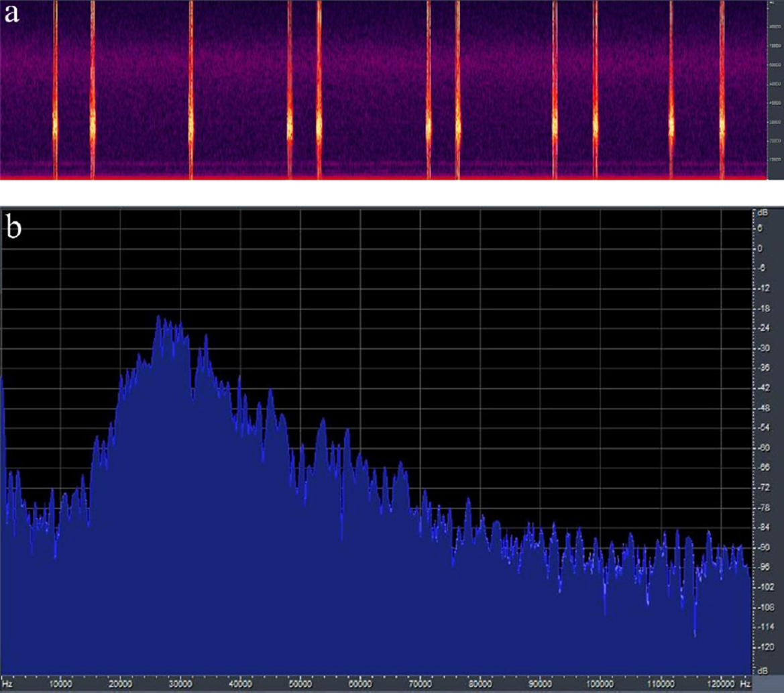Click the -24 dB level label
The height and width of the screenshot is (693, 784).
(762, 328)
